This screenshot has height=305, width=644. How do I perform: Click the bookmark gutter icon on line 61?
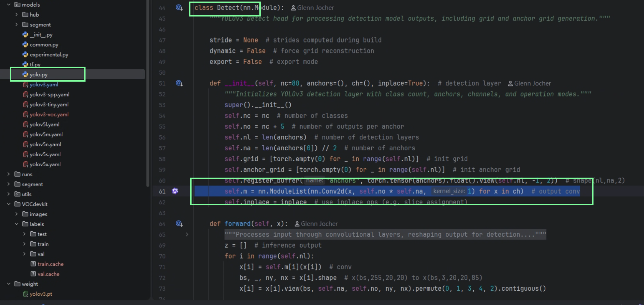click(175, 191)
